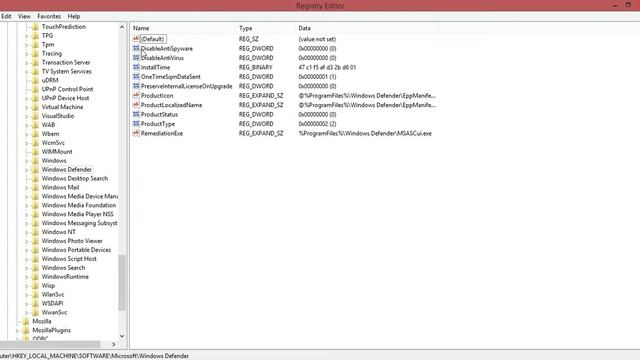Click the ProductLocalizedName string value icon
This screenshot has height=360, width=640.
click(136, 105)
